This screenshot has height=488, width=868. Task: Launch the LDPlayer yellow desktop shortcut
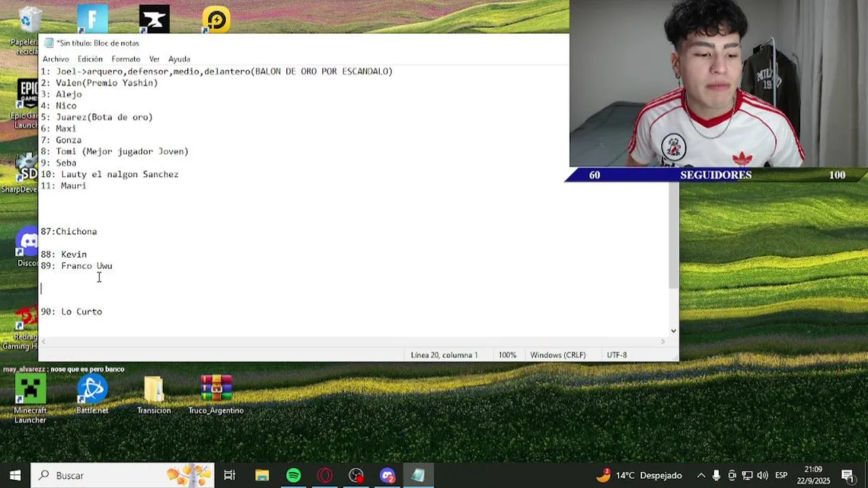[216, 20]
